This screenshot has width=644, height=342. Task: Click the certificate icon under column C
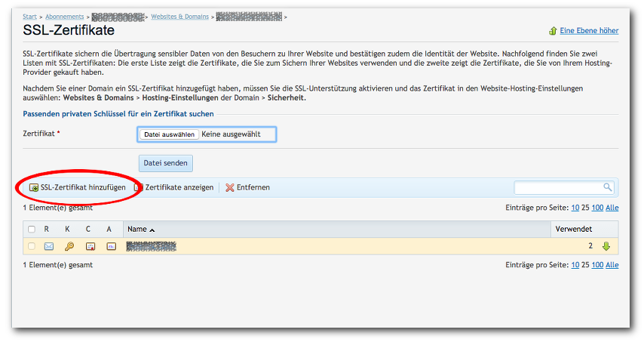90,246
